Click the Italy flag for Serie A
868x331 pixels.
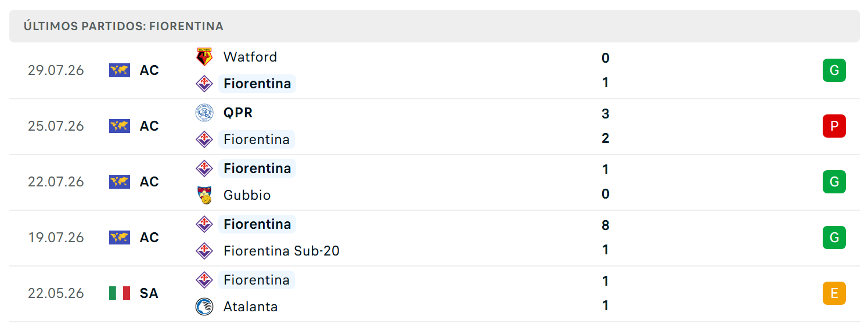120,293
